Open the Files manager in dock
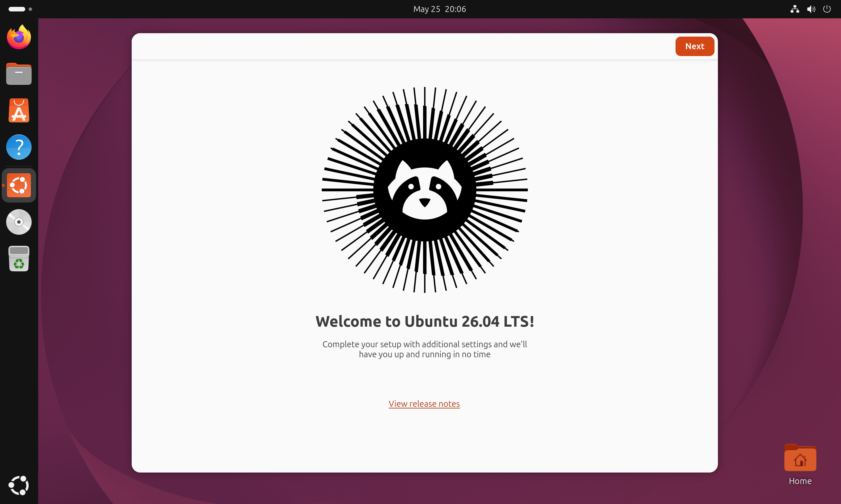 pyautogui.click(x=19, y=74)
